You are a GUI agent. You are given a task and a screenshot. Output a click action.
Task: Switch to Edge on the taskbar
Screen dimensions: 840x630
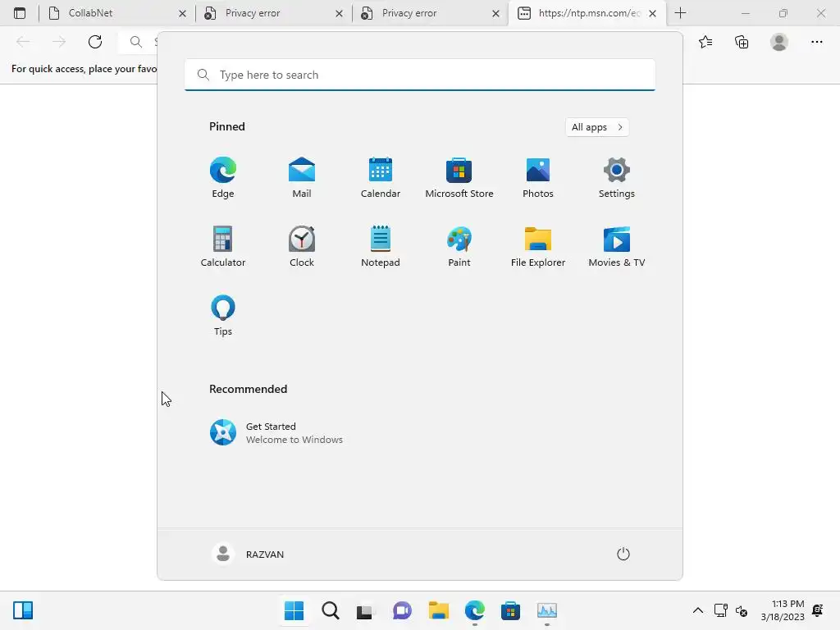tap(475, 610)
